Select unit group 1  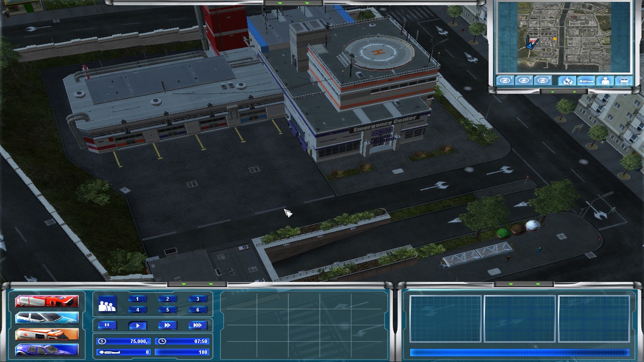point(137,299)
